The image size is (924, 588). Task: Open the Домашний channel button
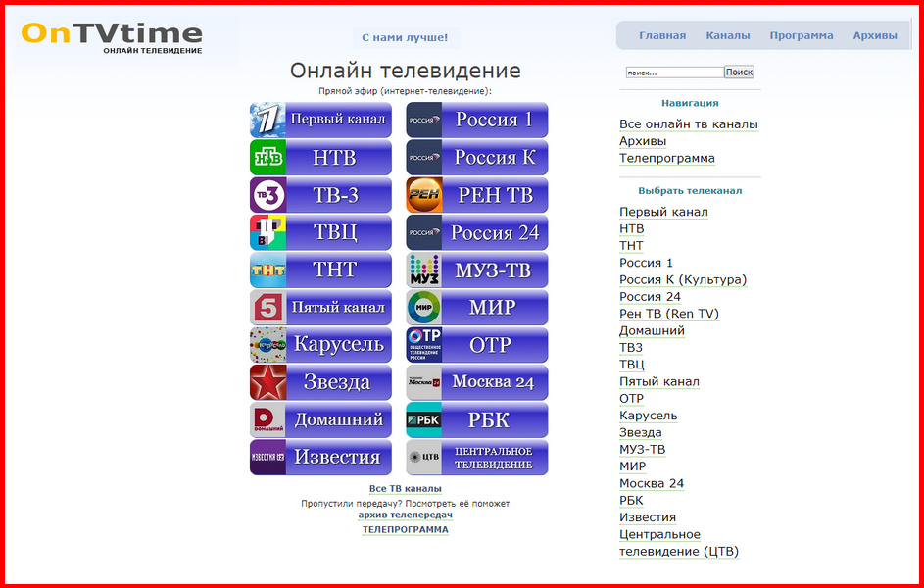tap(320, 420)
